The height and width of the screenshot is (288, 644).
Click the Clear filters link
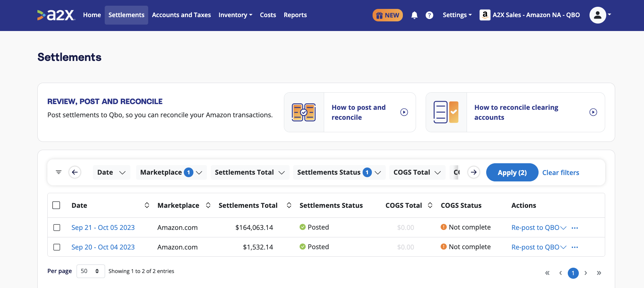(561, 173)
